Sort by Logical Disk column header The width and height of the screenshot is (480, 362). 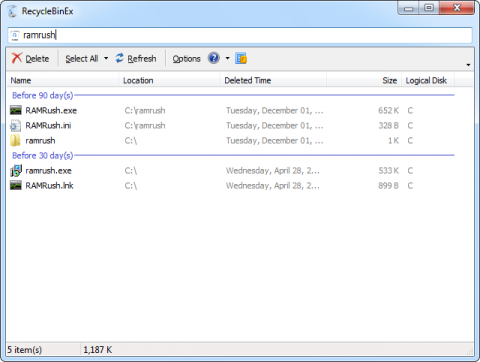pyautogui.click(x=428, y=80)
